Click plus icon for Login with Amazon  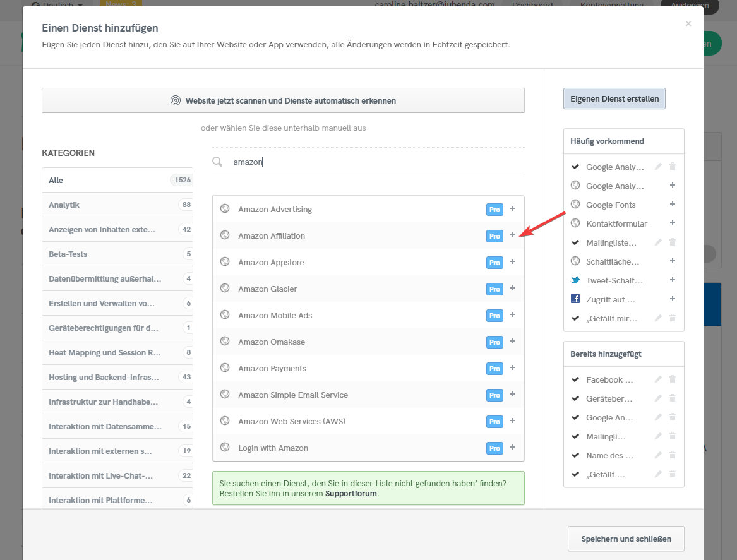pyautogui.click(x=512, y=448)
